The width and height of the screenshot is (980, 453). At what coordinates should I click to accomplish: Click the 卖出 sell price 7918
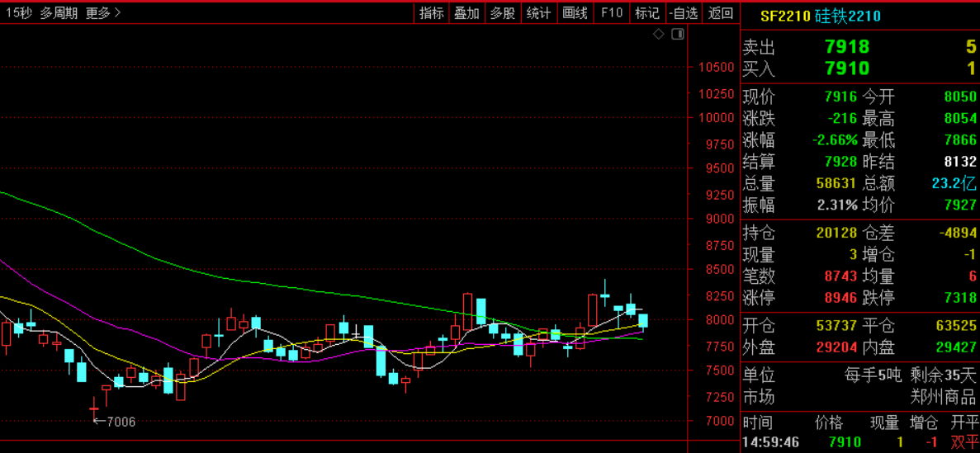[846, 48]
